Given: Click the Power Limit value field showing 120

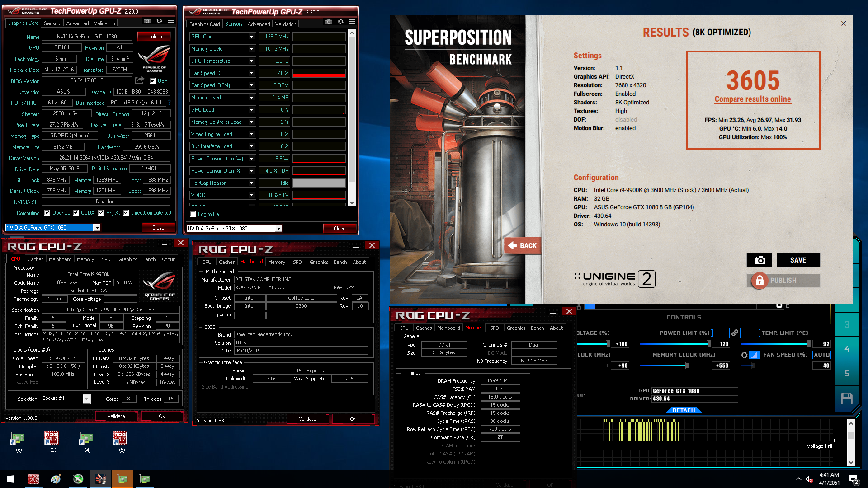Looking at the screenshot, I should tap(722, 344).
